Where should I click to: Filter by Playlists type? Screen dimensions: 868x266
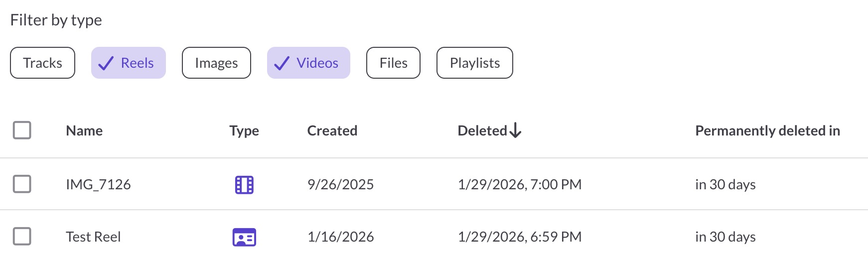pos(474,63)
